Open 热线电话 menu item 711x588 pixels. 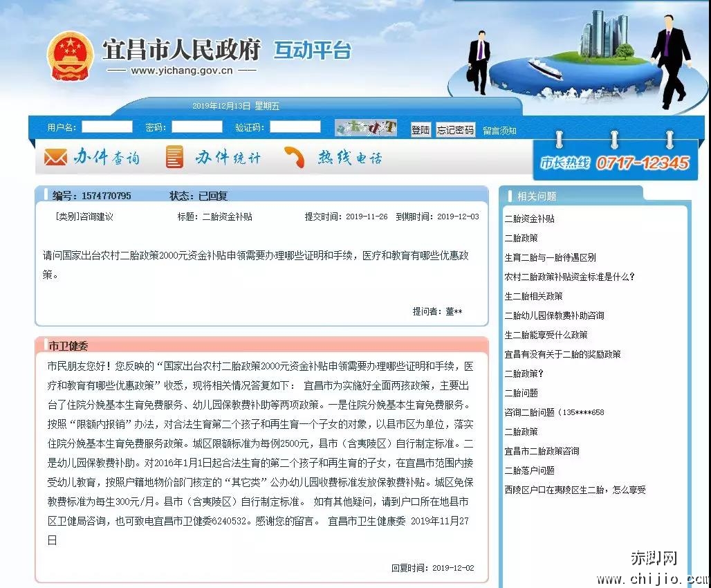349,158
